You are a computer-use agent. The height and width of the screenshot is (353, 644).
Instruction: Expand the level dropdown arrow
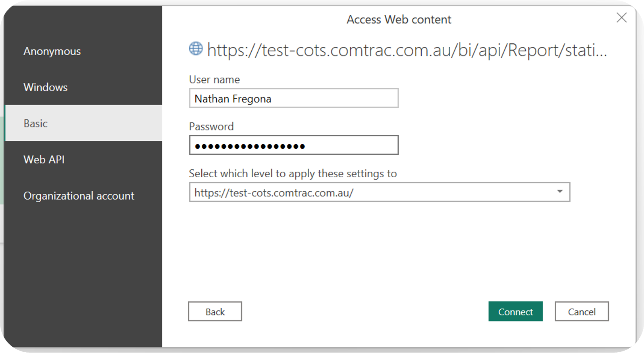[559, 192]
